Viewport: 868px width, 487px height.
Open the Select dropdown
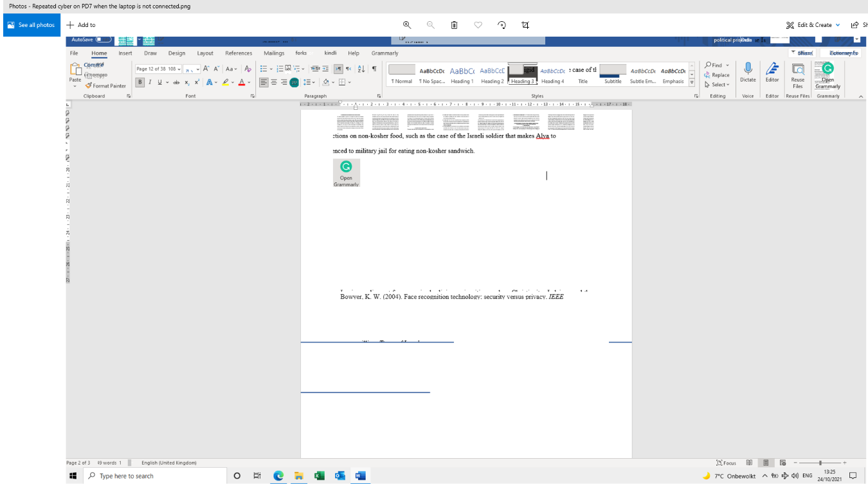click(x=717, y=84)
